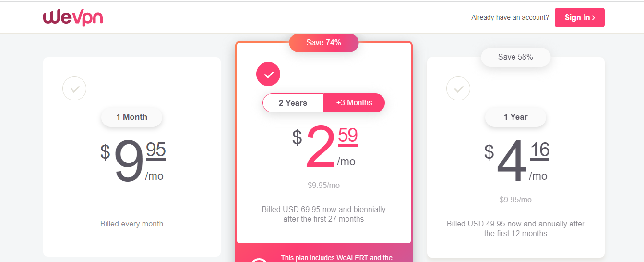
Task: Click the Sign In button
Action: pos(579,17)
